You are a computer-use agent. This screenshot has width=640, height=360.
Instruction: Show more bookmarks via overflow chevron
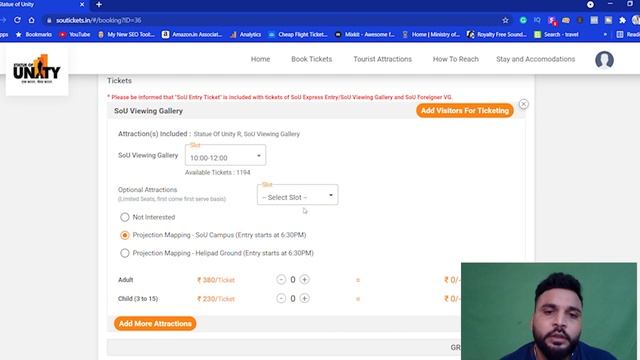click(x=605, y=35)
